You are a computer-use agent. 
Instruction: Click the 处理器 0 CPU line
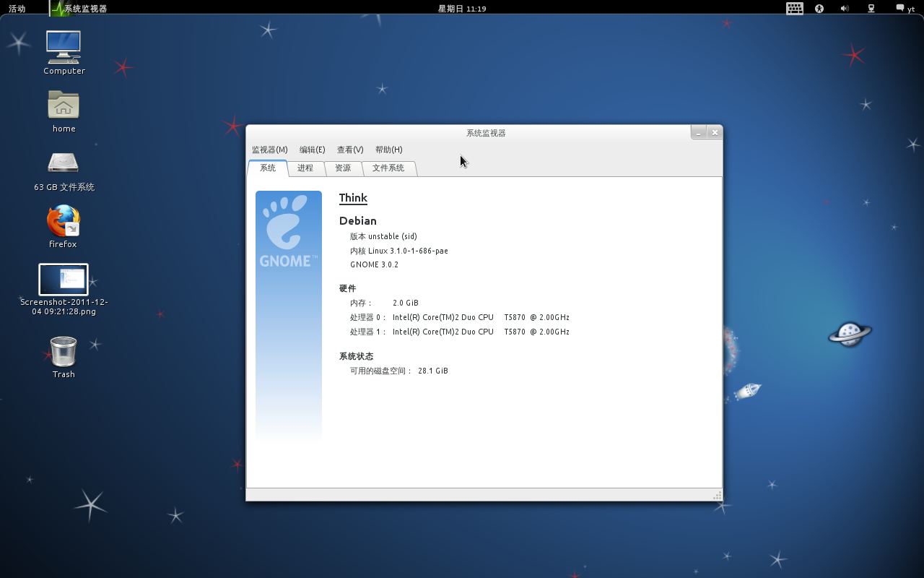(x=459, y=317)
